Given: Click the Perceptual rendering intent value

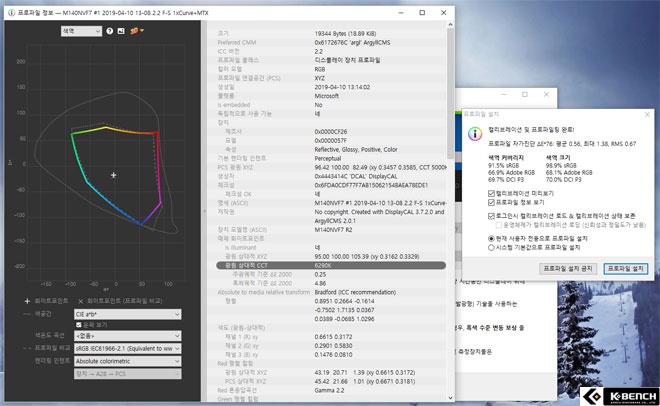Looking at the screenshot, I should 327,159.
